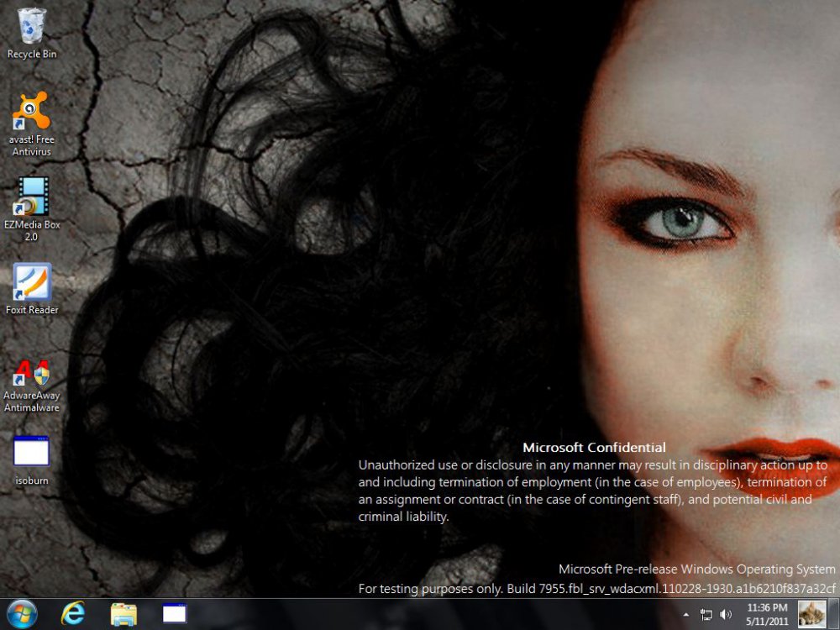Open Internet Explorer from the taskbar
Image resolution: width=840 pixels, height=630 pixels.
tap(73, 614)
